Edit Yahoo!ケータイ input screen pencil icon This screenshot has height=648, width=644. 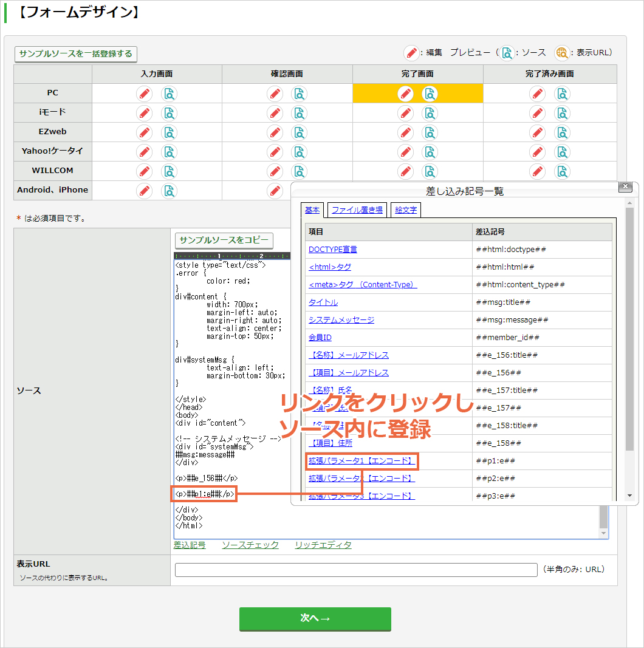[x=144, y=152]
